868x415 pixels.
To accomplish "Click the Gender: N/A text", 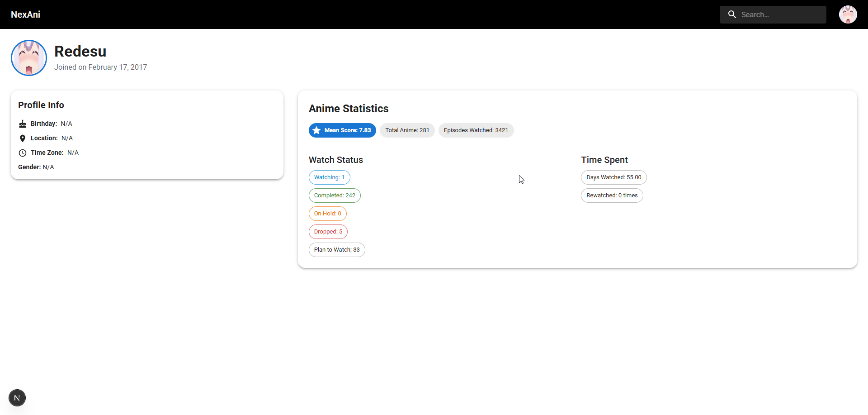I will [36, 167].
